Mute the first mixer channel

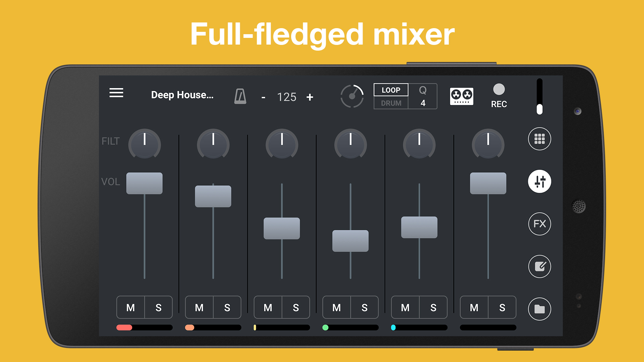[130, 307]
